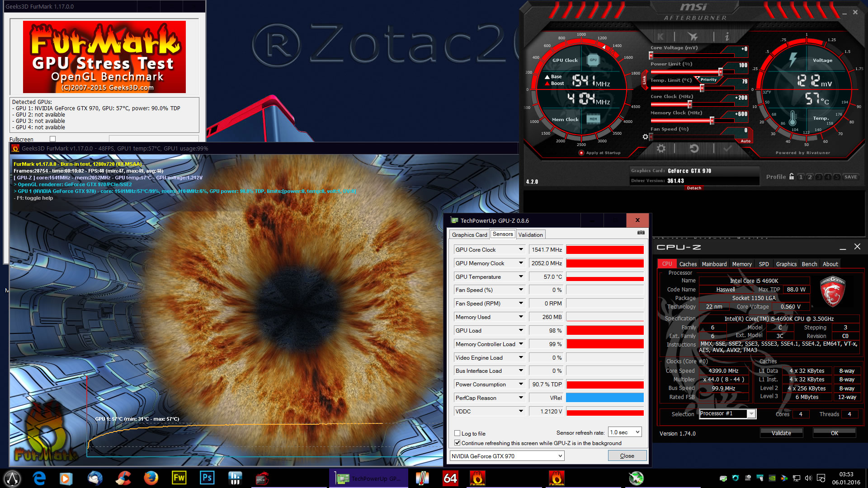Screen dimensions: 868x488
Task: Switch to CPU-Z Mainboard tab
Action: 714,264
